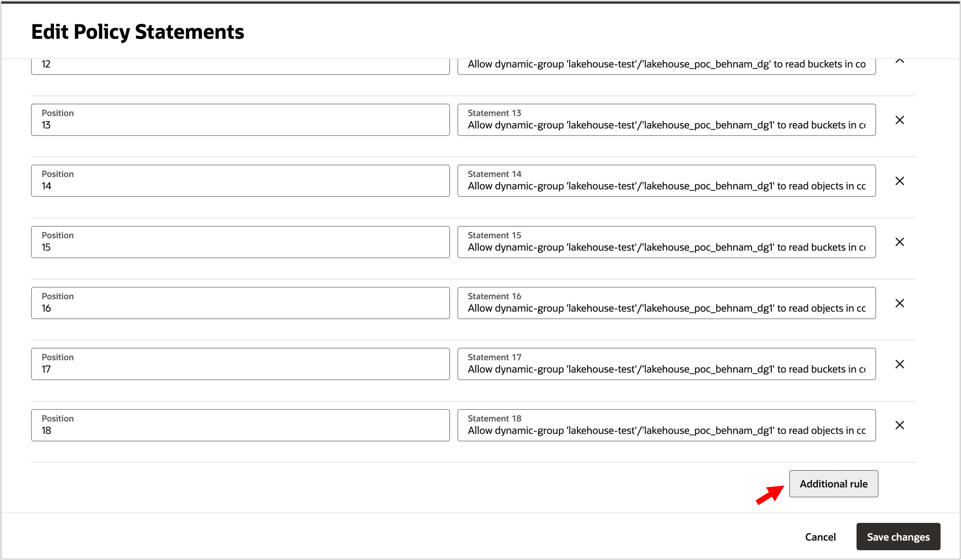Focus the Position 18 input field
Viewport: 961px width, 560px height.
coord(240,425)
